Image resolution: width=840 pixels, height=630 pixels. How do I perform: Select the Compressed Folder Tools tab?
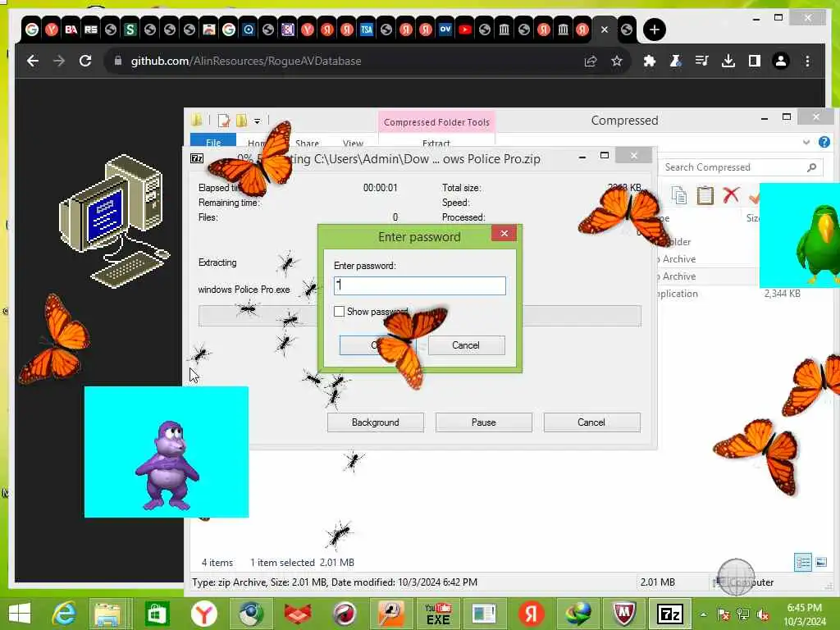(x=436, y=122)
